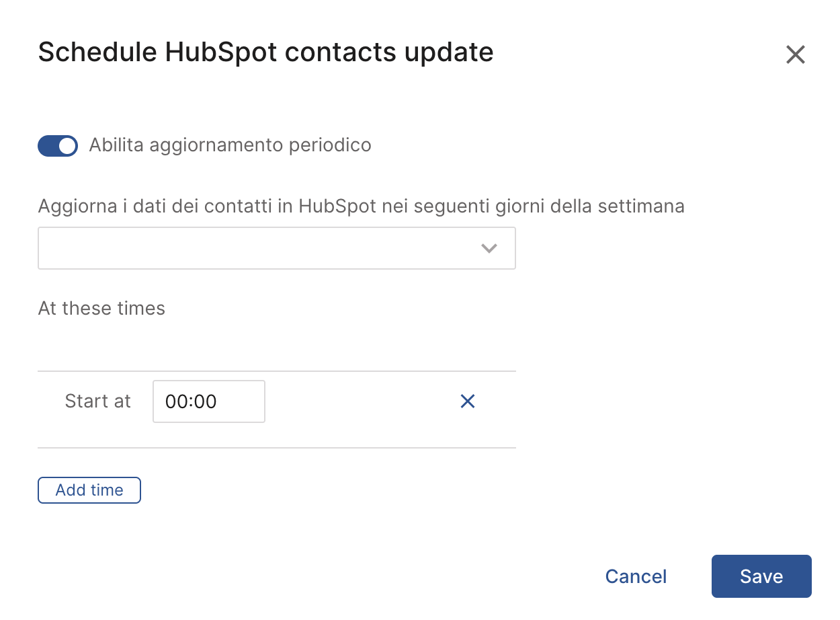Click the chevron arrow in days dropdown
Viewport: 840px width, 620px height.
pos(489,248)
